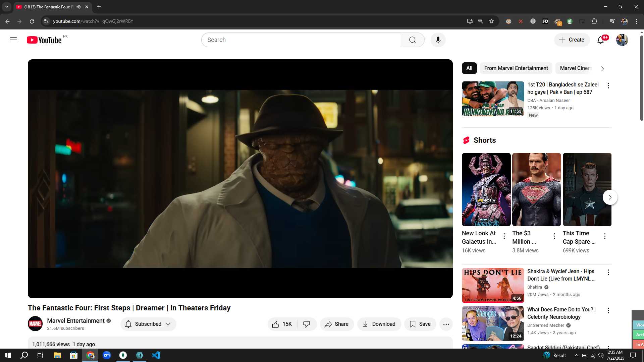
Task: Open the Captain America short thumbnail
Action: coord(587,189)
